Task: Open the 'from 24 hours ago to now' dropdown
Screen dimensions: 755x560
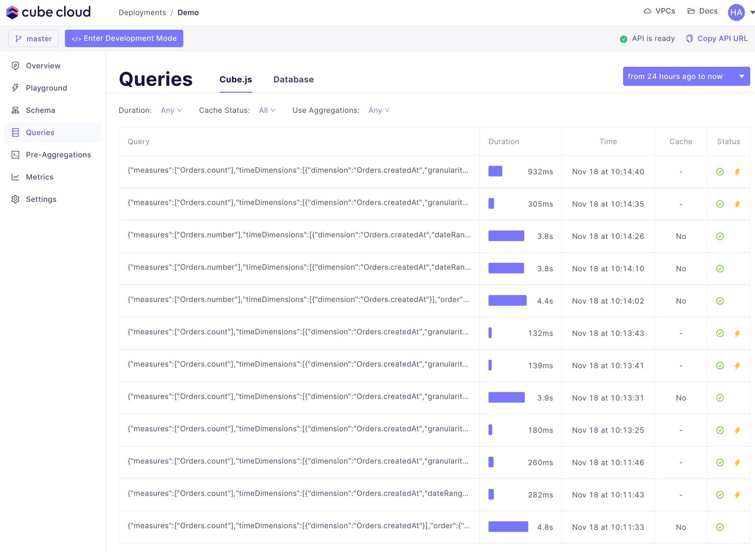Action: pos(686,76)
